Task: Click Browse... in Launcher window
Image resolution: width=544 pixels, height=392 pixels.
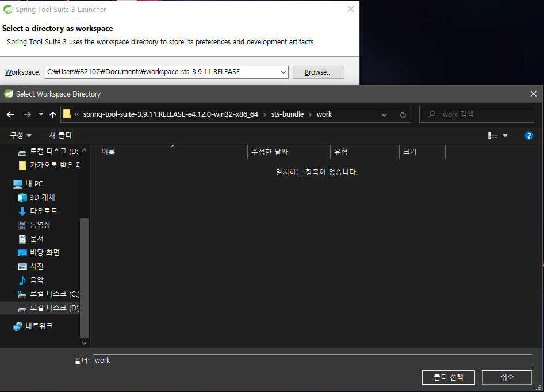Action: point(318,72)
